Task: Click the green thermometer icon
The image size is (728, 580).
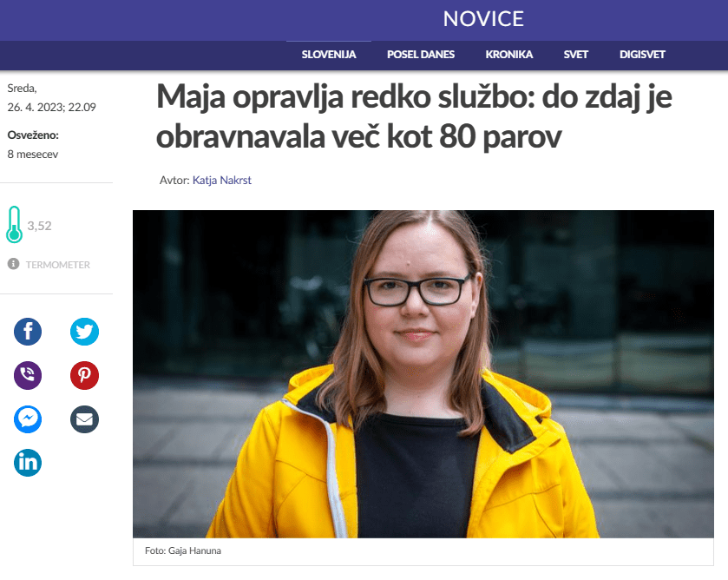Action: (15, 225)
